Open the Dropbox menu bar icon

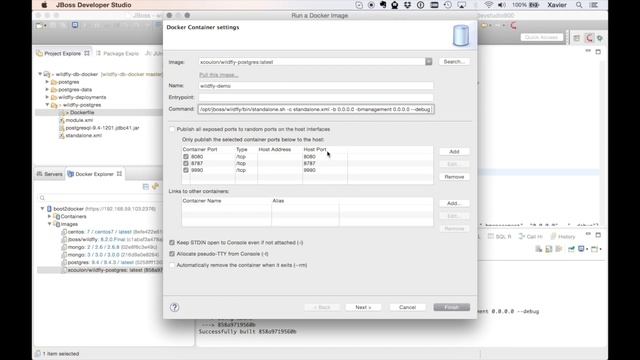[x=407, y=5]
